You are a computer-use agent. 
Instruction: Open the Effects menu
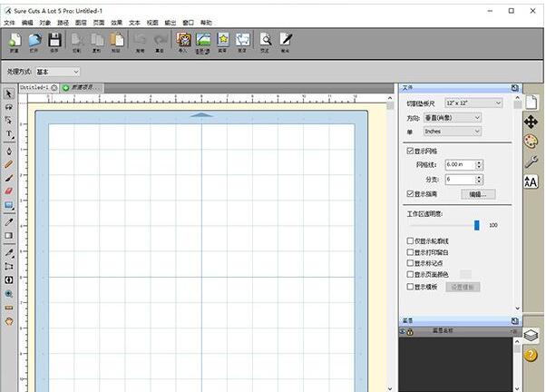click(116, 23)
